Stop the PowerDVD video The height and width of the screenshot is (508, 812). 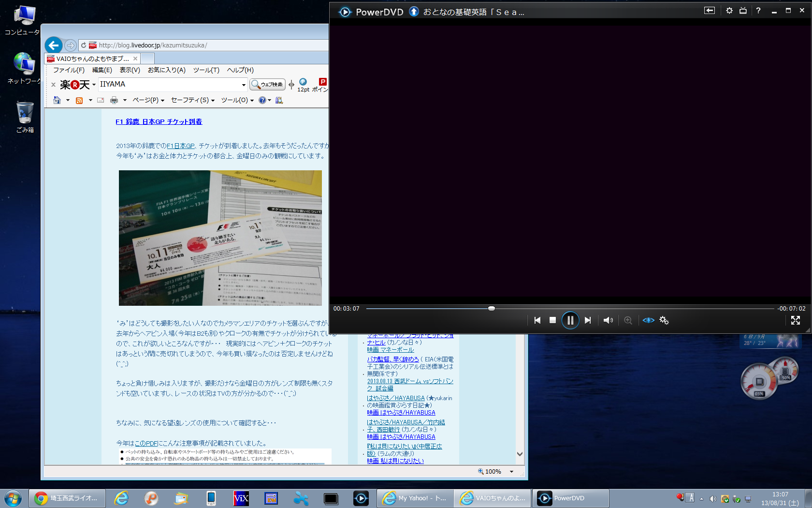coord(552,320)
